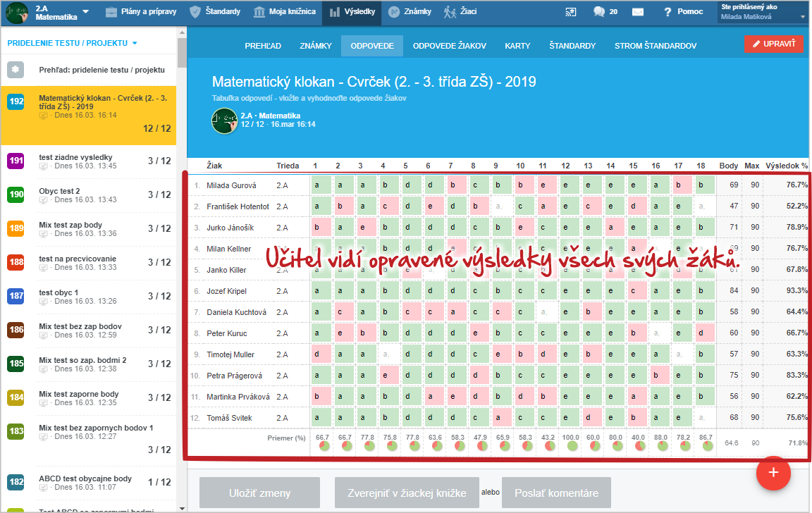Open the Štandardy section

pos(216,12)
